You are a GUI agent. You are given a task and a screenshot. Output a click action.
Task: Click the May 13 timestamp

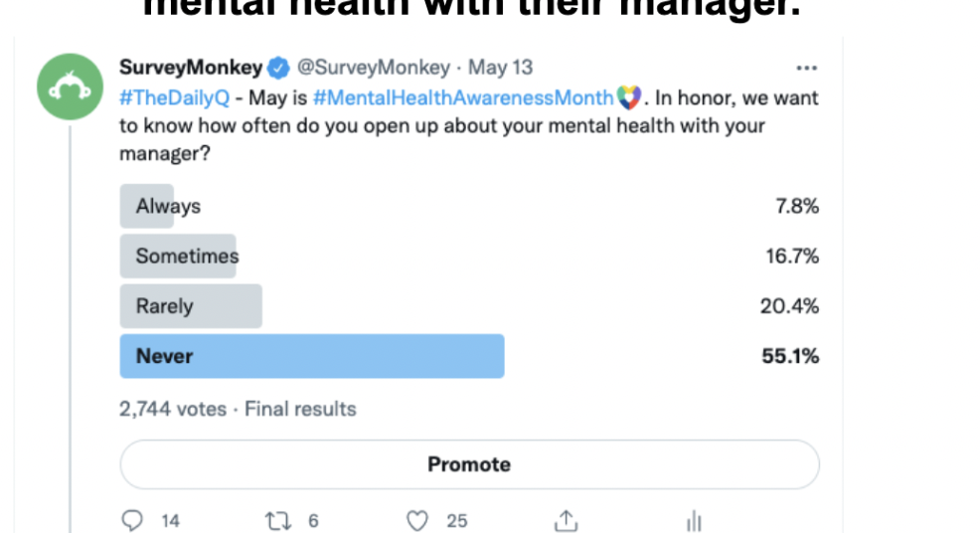(x=501, y=68)
